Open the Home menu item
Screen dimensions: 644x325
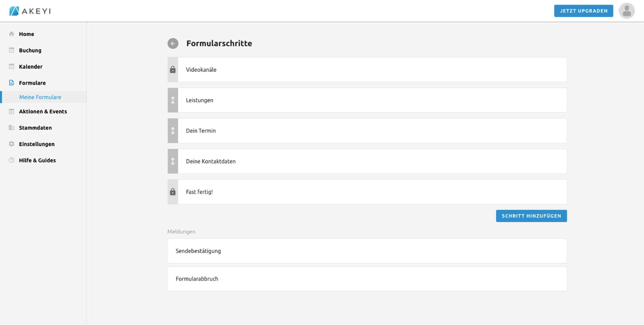point(26,34)
